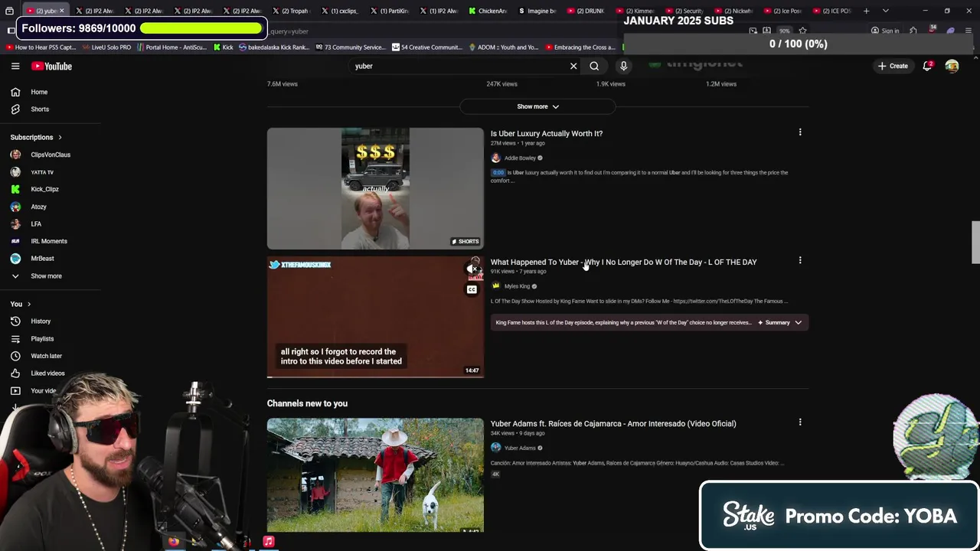The image size is (980, 551).
Task: Open the browser extensions icon
Action: (x=913, y=31)
